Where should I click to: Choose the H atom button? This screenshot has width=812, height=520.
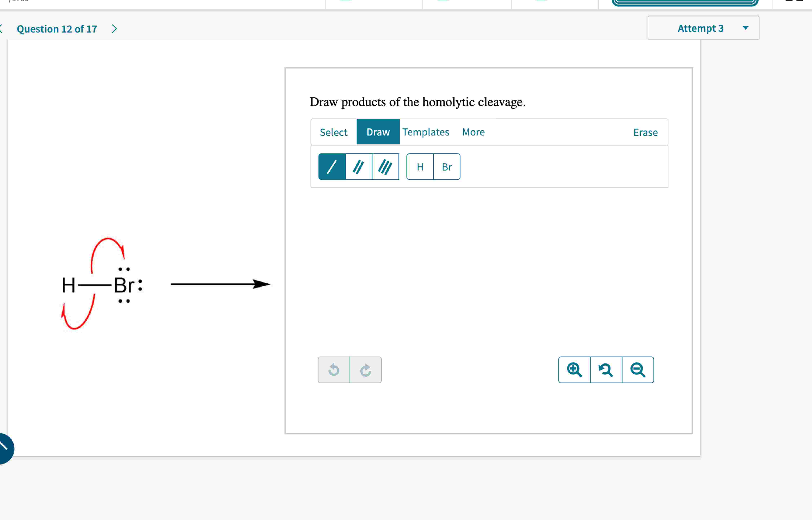(420, 166)
